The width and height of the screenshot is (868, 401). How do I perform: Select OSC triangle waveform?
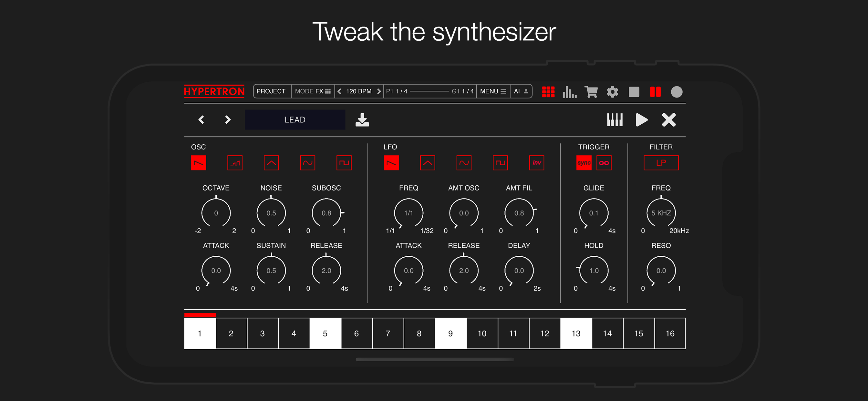click(x=271, y=163)
